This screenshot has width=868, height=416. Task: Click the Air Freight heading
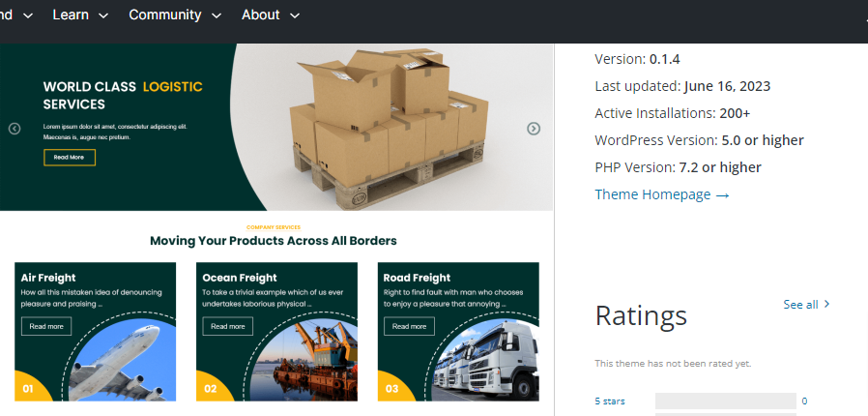coord(48,278)
